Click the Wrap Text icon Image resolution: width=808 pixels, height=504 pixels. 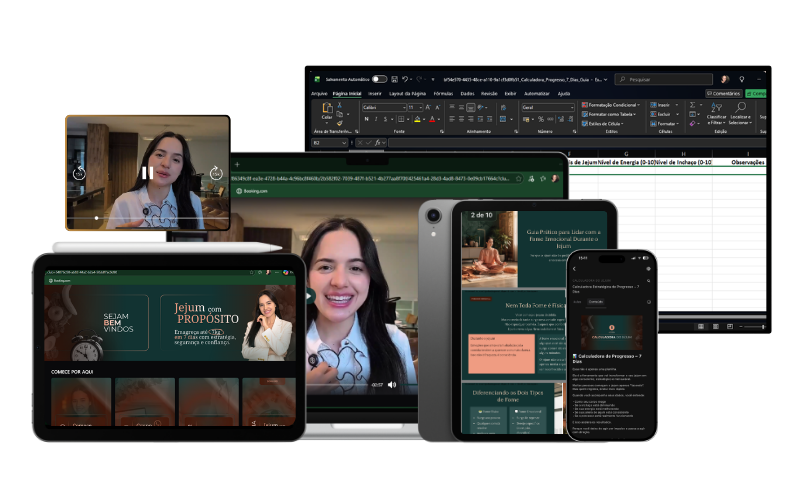[503, 107]
